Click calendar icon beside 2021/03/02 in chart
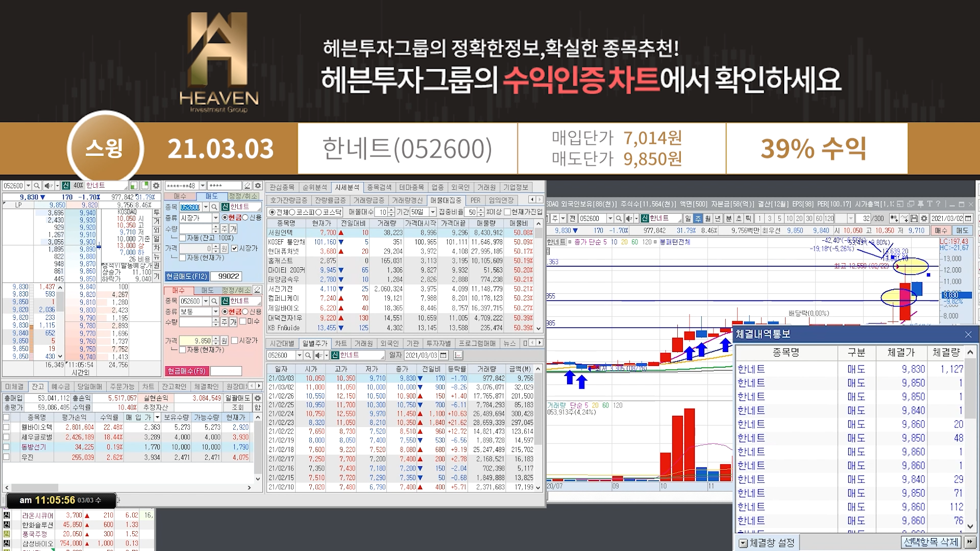Screen dimensions: 980x551 tap(968, 218)
